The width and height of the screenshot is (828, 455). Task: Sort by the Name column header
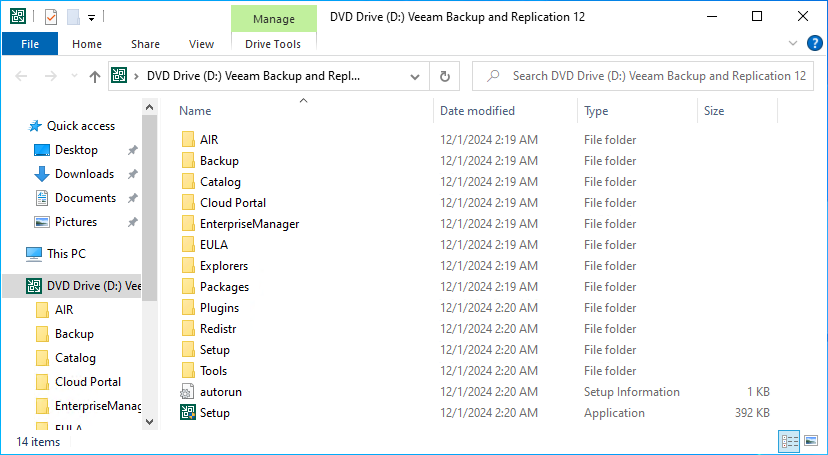coord(195,111)
